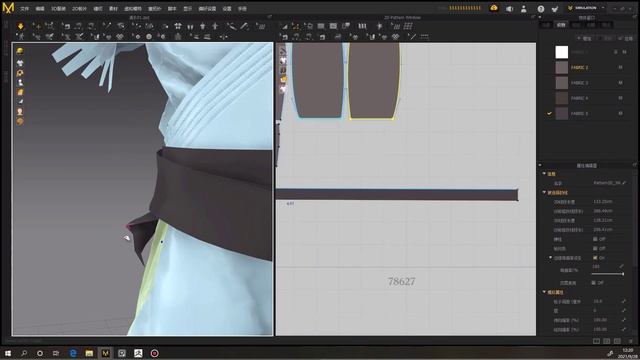This screenshot has height=360, width=640.
Task: Click the pattern name field Pattern2D
Action: click(607, 183)
